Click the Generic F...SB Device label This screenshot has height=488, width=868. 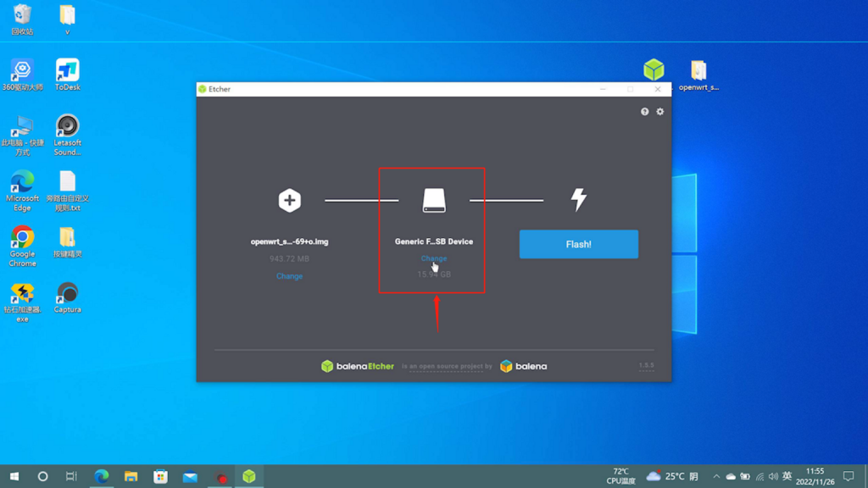pos(434,241)
